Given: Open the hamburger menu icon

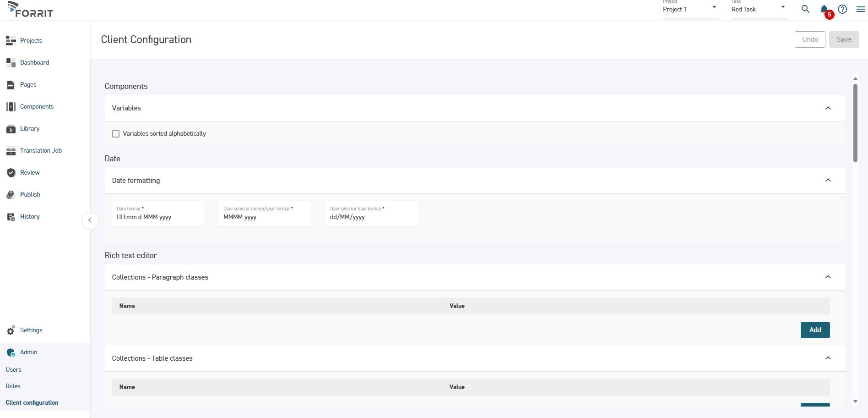Looking at the screenshot, I should tap(861, 9).
